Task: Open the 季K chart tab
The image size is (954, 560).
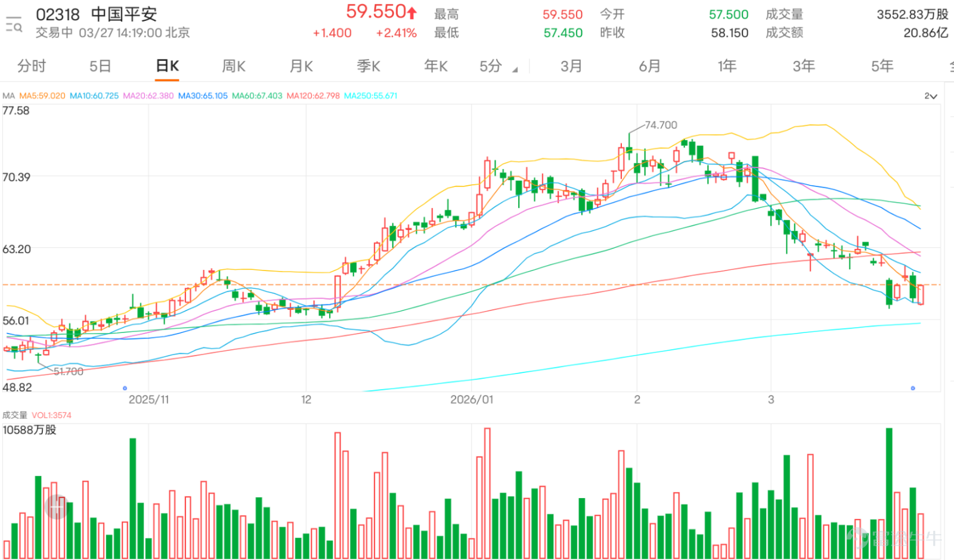Action: [368, 66]
